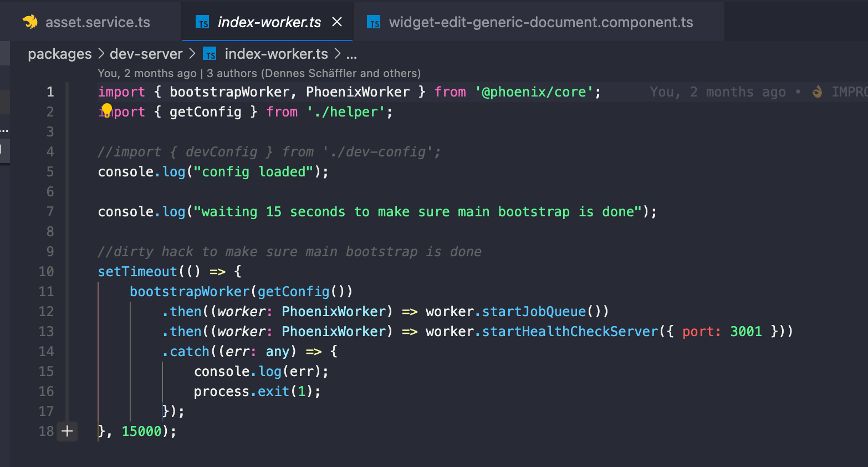This screenshot has width=868, height=467.
Task: Click the TypeScript file icon in breadcrumbs
Action: [210, 54]
